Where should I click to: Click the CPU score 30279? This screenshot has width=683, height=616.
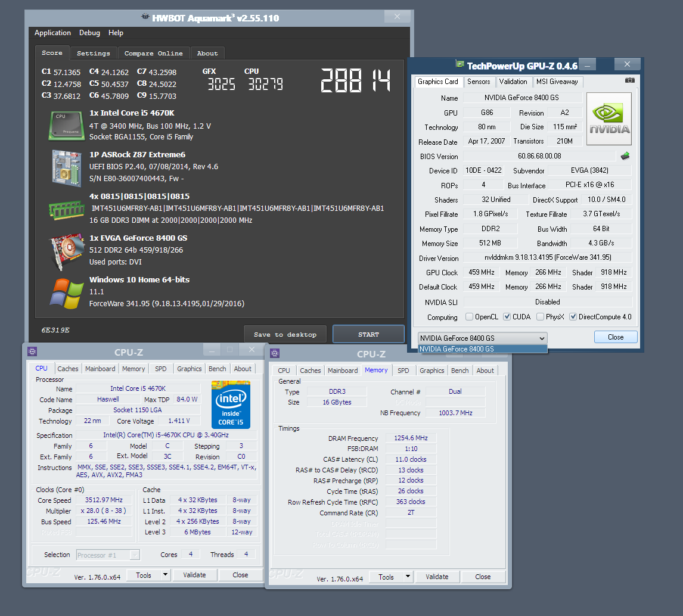(266, 84)
